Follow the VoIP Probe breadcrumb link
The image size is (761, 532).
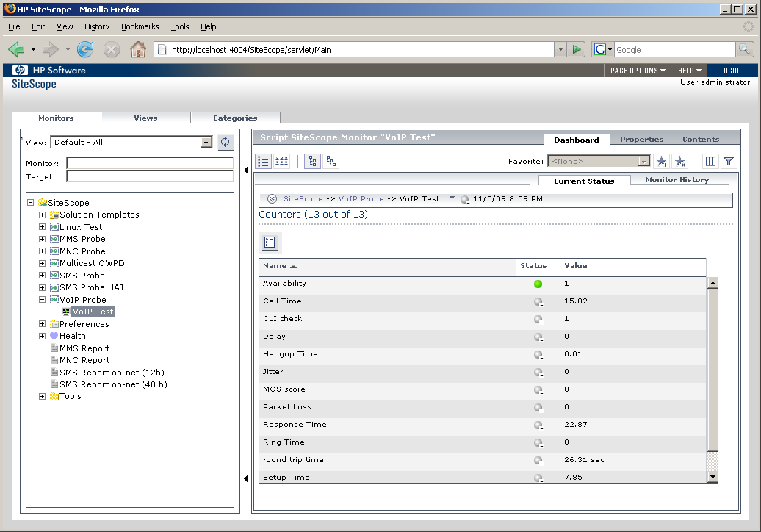click(361, 198)
